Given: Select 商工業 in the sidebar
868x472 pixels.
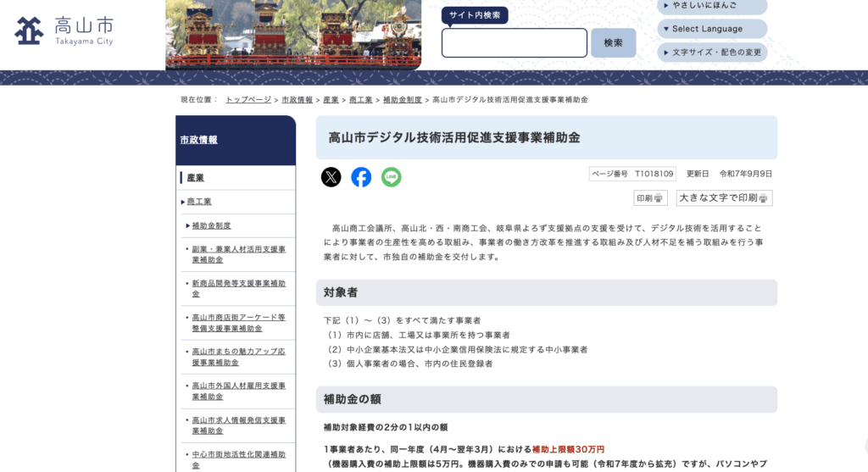Looking at the screenshot, I should point(199,202).
